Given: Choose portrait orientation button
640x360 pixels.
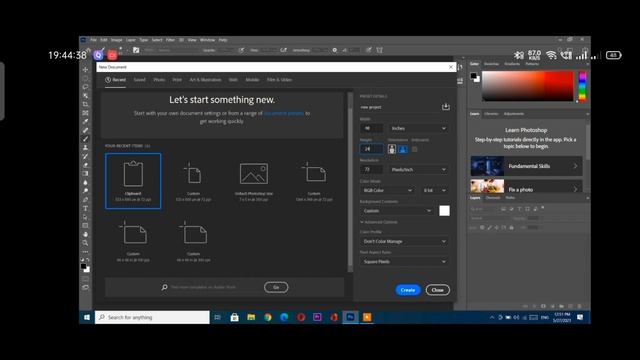Looking at the screenshot, I should click(x=392, y=149).
